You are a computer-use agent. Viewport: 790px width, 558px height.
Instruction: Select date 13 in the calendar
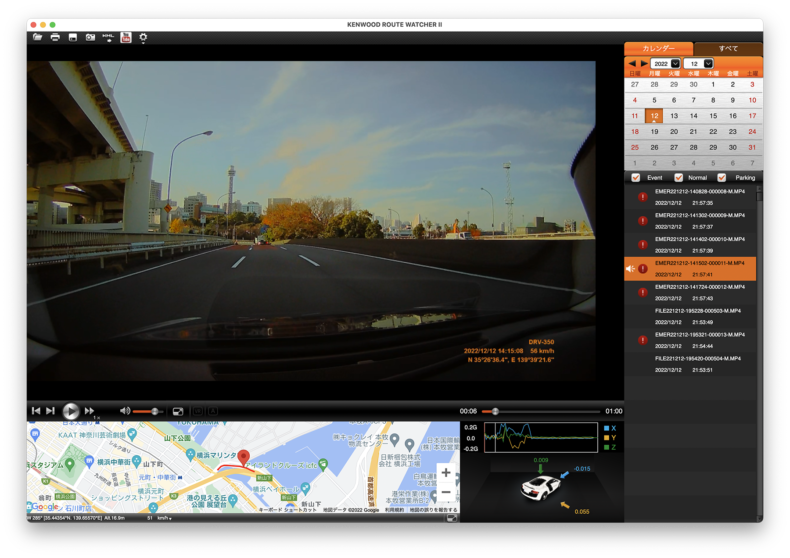coord(673,116)
